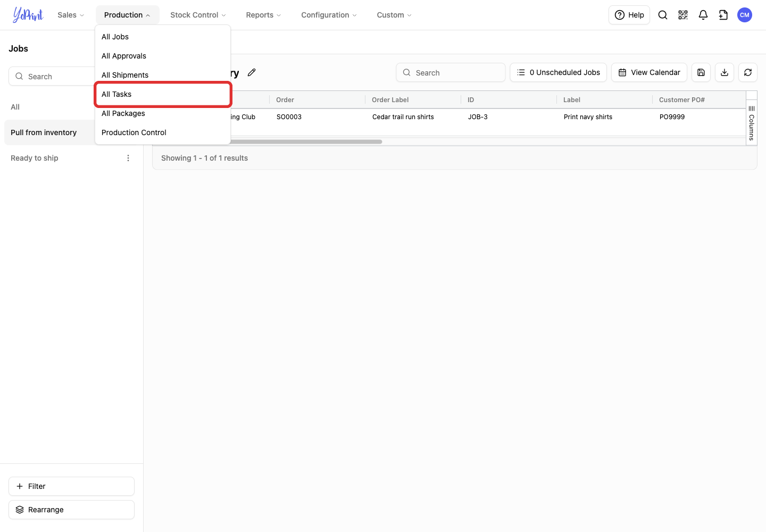This screenshot has width=766, height=532.
Task: Sort by the ID column header
Action: tap(509, 99)
